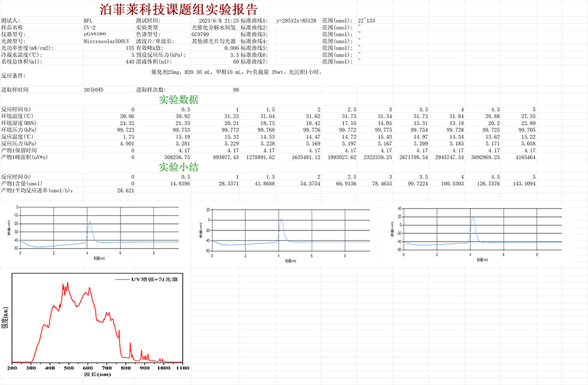The image size is (588, 385).
Task: Select the light source cell Mircrosolar300UV
Action: [105, 41]
